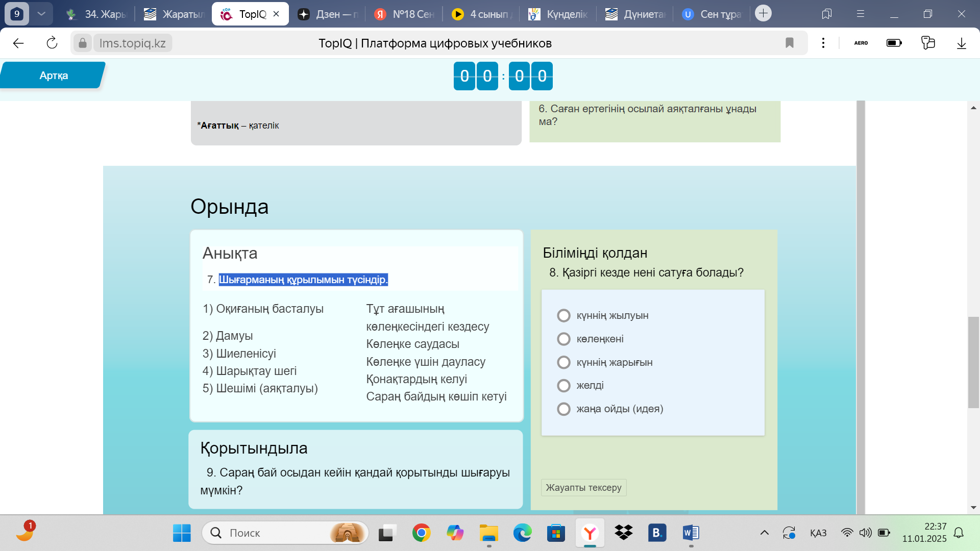Click the site lock icon
The height and width of the screenshot is (551, 980).
click(x=82, y=43)
